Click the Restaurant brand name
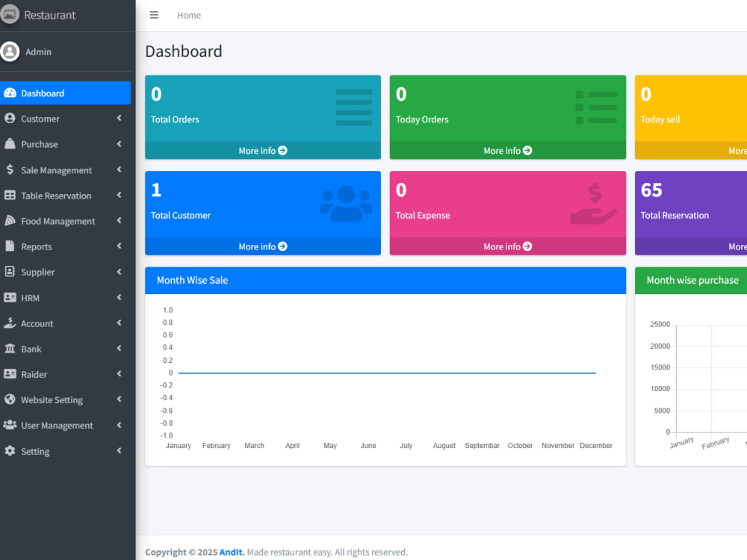This screenshot has width=747, height=560. click(49, 15)
